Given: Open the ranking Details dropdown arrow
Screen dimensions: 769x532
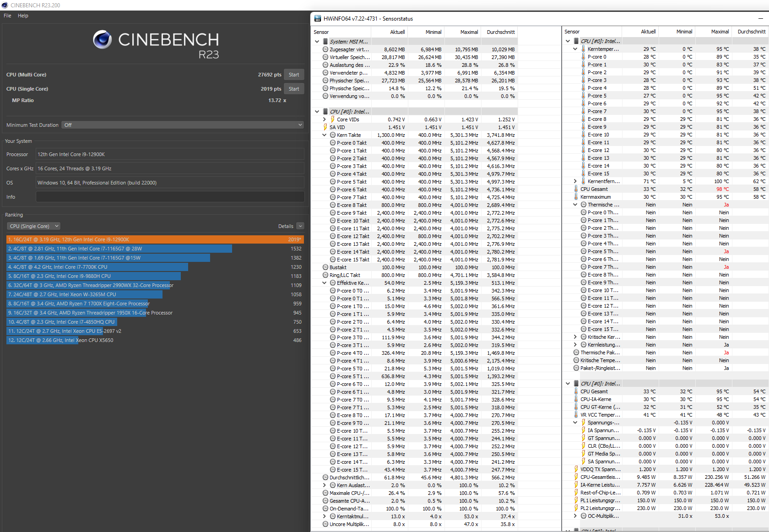Looking at the screenshot, I should point(300,226).
